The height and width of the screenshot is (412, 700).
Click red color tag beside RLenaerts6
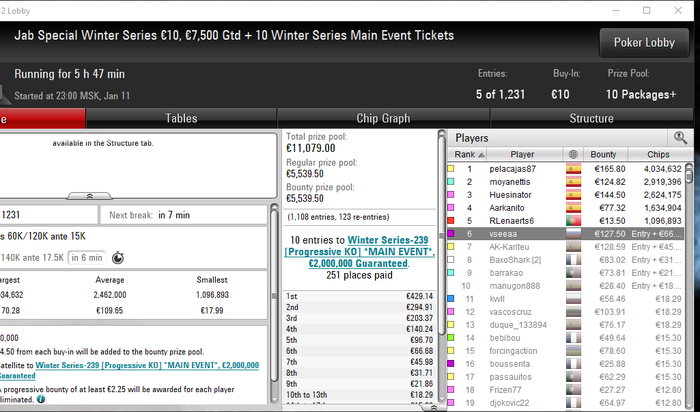point(451,221)
